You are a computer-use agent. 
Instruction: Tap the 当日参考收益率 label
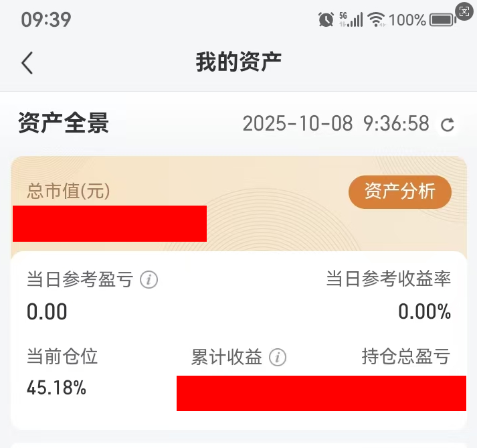(x=388, y=279)
